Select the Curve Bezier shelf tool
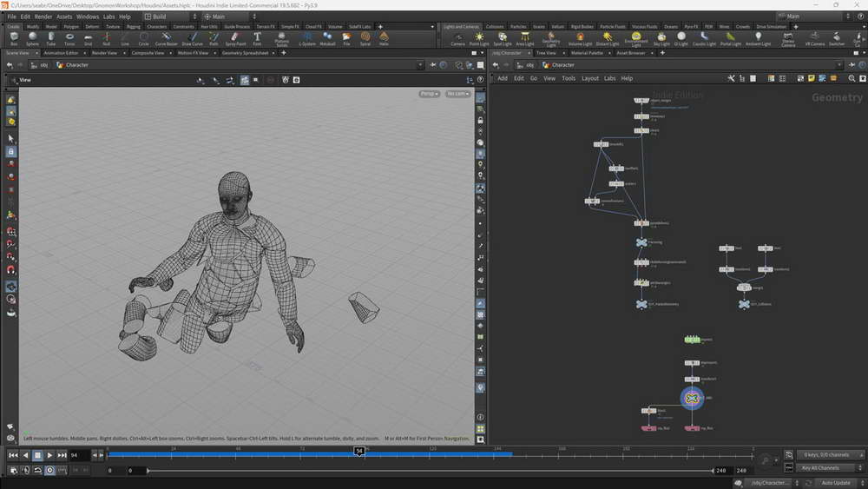Viewport: 868px width, 489px height. tap(166, 39)
